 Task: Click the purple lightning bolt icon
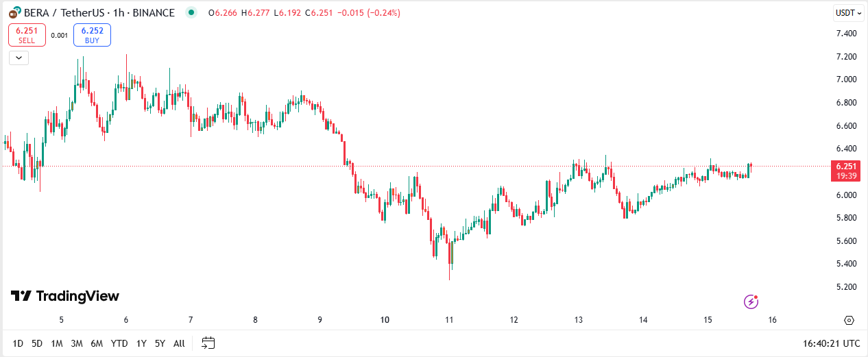(x=751, y=301)
